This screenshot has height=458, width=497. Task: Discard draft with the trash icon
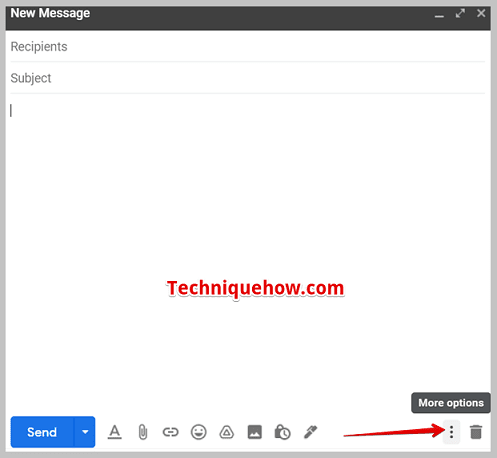point(476,432)
